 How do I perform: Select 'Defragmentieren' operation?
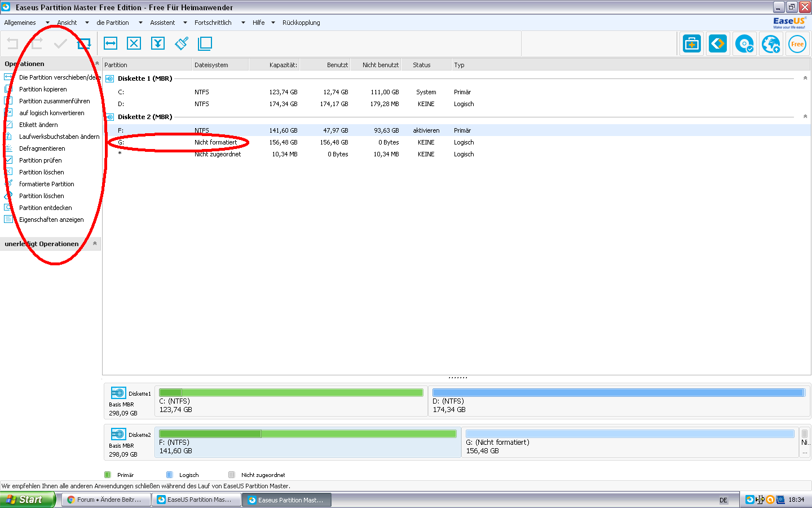click(x=42, y=148)
